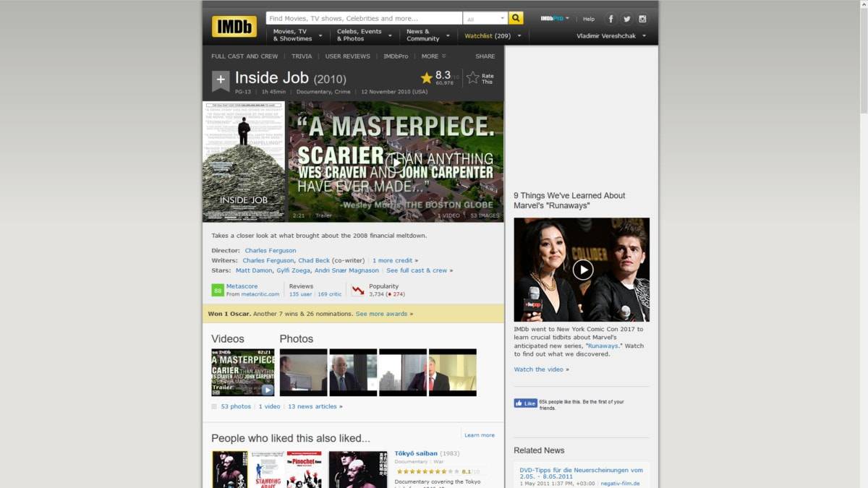868x488 pixels.
Task: Click in the Find Movies search field
Action: click(x=364, y=18)
